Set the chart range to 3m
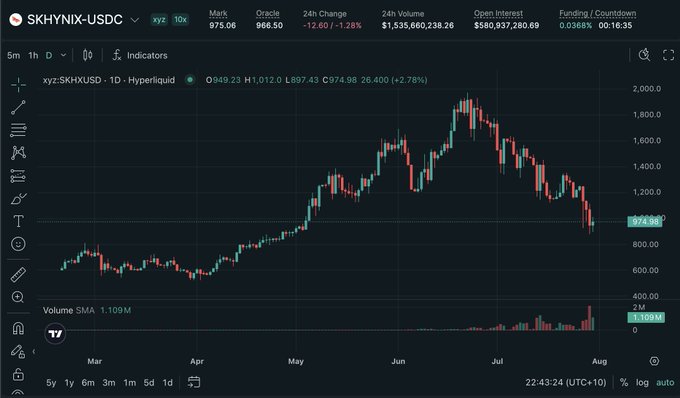 point(109,382)
